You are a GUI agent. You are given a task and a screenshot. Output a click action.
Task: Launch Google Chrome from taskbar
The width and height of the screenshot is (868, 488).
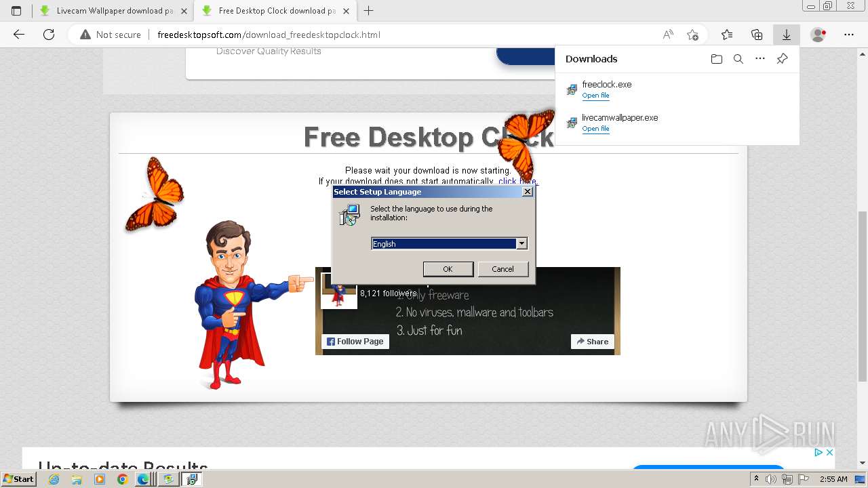pos(122,479)
